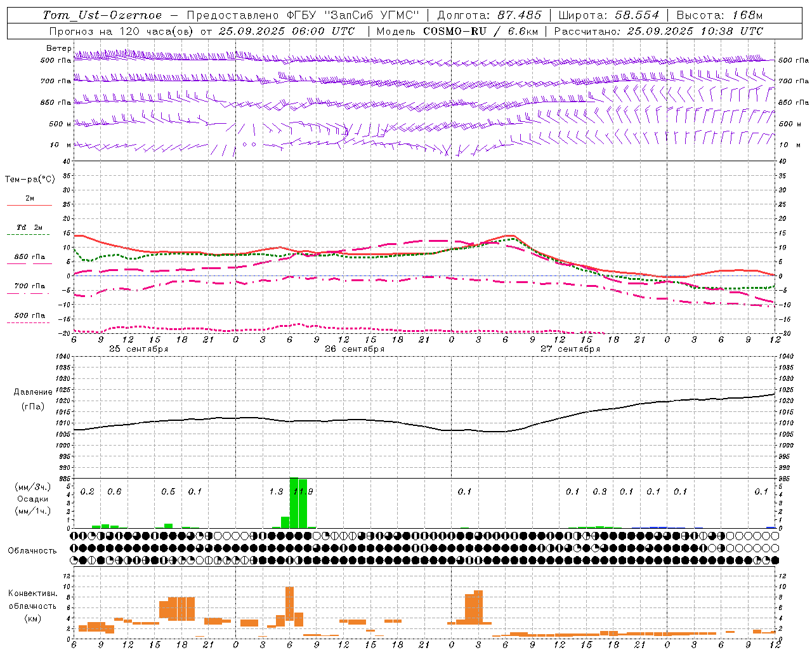The height and width of the screenshot is (650, 812).
Task: Click the model label COSMO-RU / 6.6км
Action: click(x=480, y=31)
